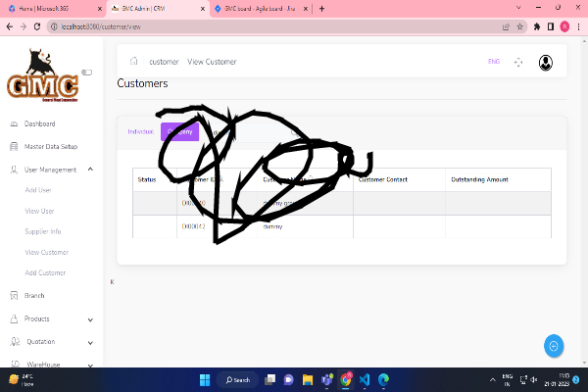The image size is (588, 392).
Task: Open Add Customer in sidebar
Action: point(45,272)
